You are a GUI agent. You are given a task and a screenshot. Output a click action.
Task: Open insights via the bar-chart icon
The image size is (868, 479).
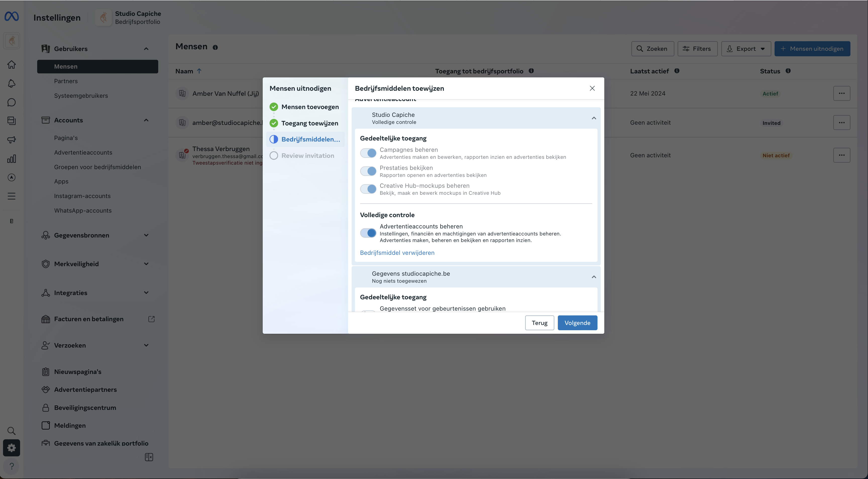[x=12, y=158]
